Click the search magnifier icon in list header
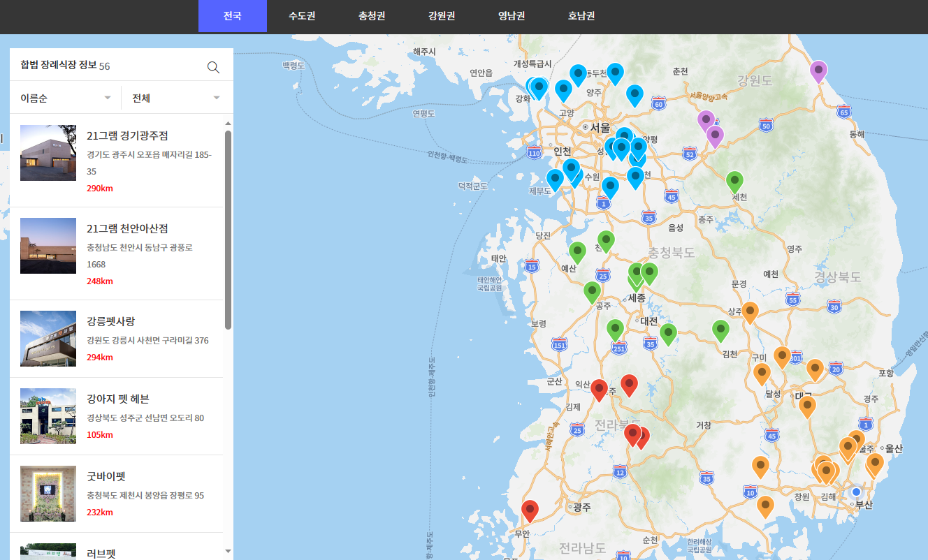Screen dimensions: 928x560 [x=213, y=67]
